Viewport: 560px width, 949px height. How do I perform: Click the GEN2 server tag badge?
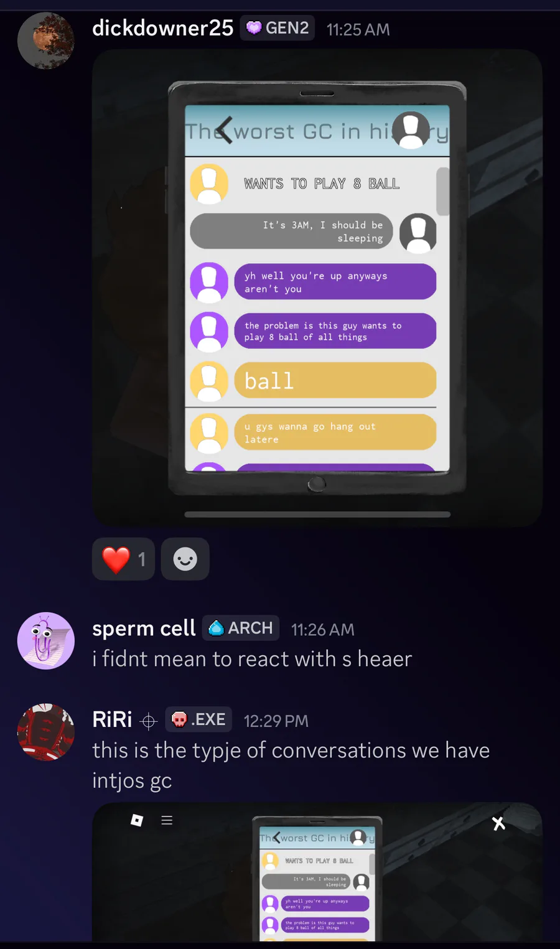(x=278, y=28)
